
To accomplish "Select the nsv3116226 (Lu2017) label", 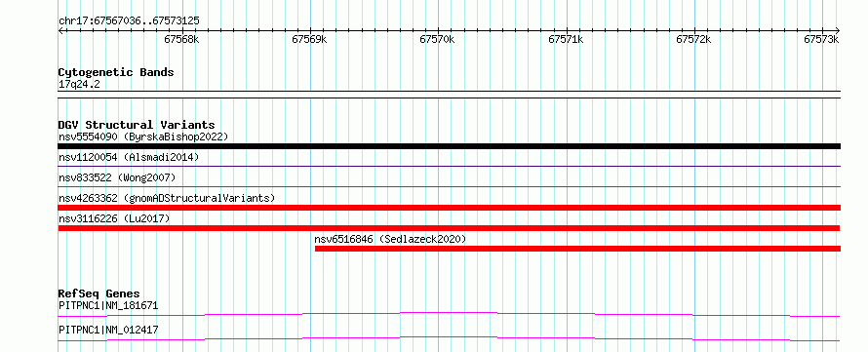I will pos(114,218).
